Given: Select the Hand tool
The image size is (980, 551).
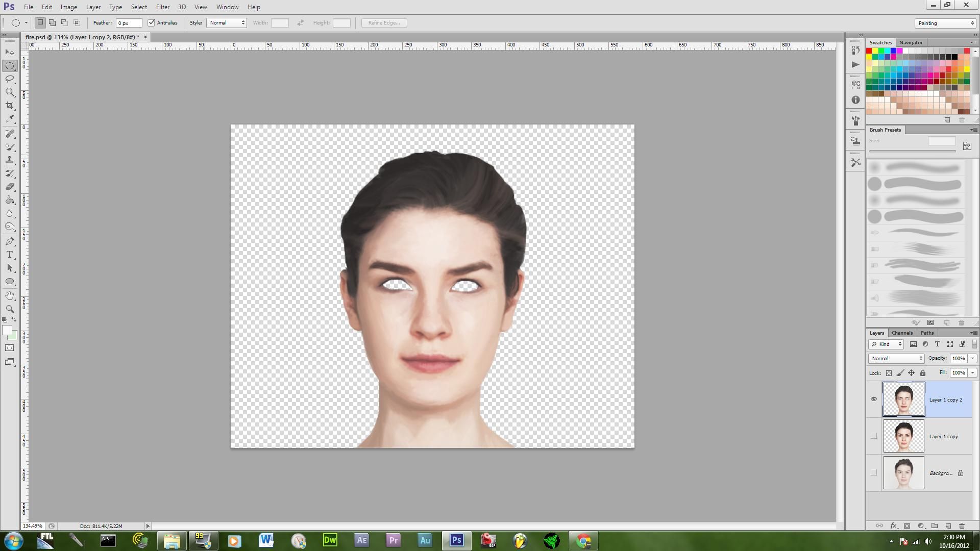Looking at the screenshot, I should coord(10,295).
